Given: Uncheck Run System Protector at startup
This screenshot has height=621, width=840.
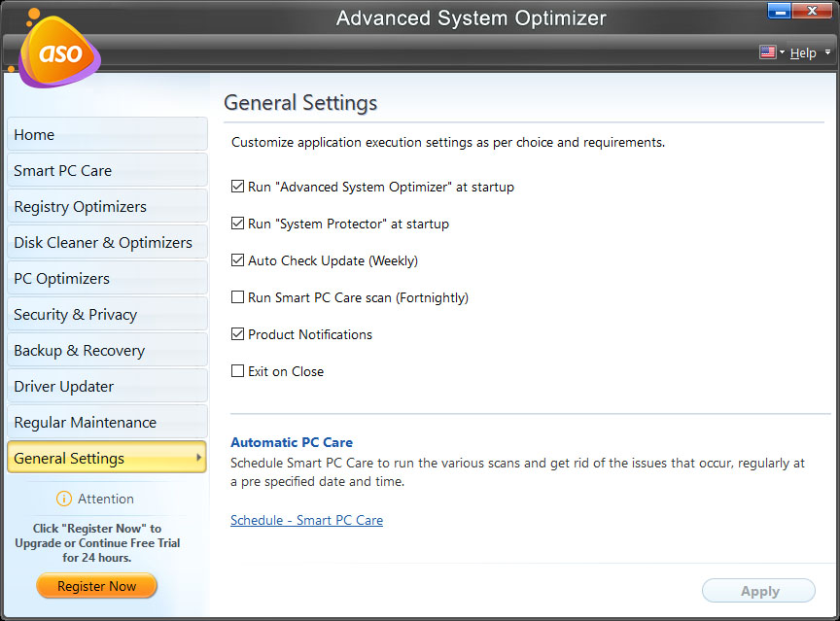Looking at the screenshot, I should [x=236, y=224].
